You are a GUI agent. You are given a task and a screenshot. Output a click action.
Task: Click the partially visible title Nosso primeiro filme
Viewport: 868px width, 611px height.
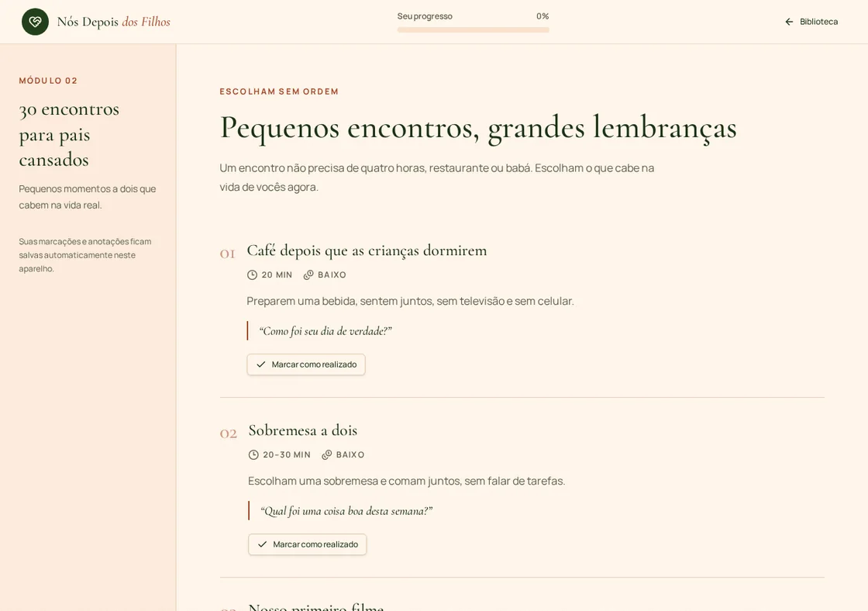[316, 606]
